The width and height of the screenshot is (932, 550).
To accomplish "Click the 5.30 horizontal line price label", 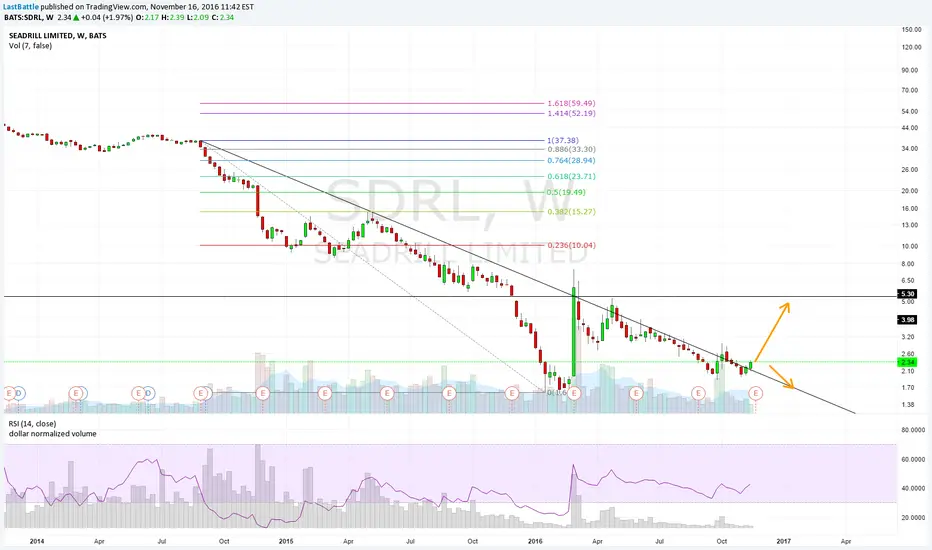I will click(x=907, y=294).
